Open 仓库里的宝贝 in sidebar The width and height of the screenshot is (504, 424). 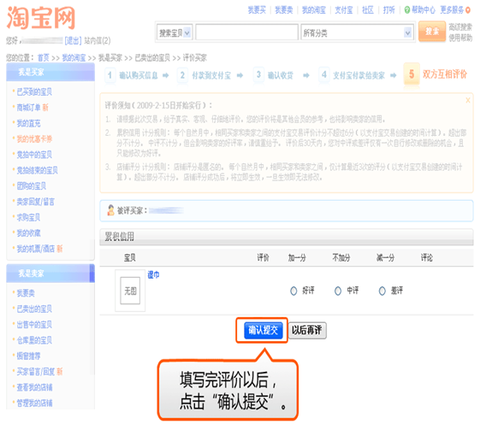[x=34, y=340]
